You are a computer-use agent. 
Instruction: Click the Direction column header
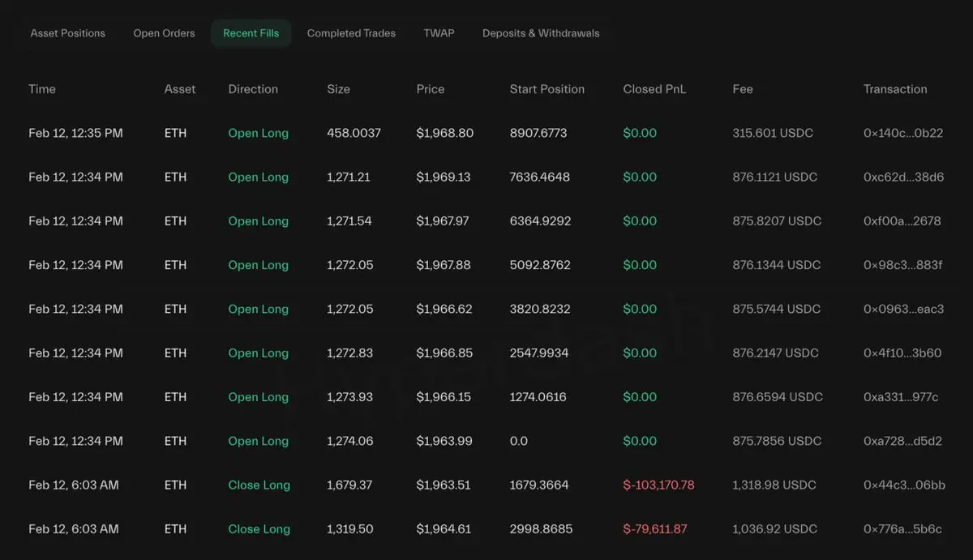253,89
